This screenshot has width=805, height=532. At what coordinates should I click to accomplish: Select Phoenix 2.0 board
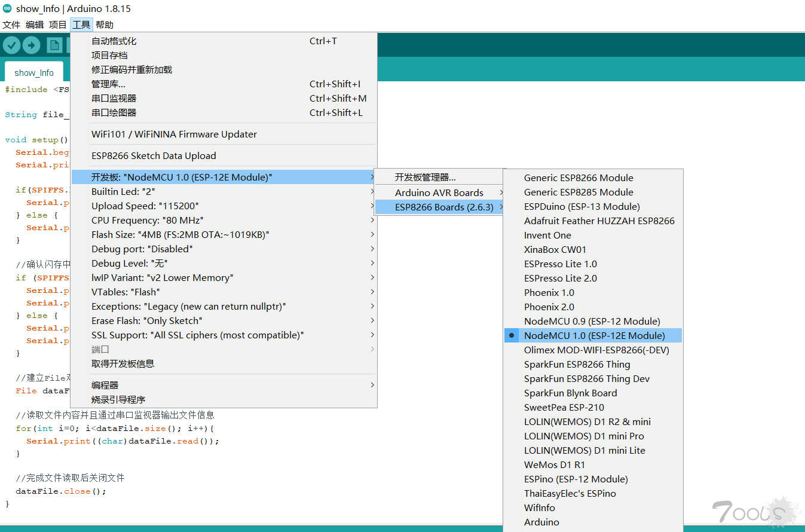pos(593,307)
